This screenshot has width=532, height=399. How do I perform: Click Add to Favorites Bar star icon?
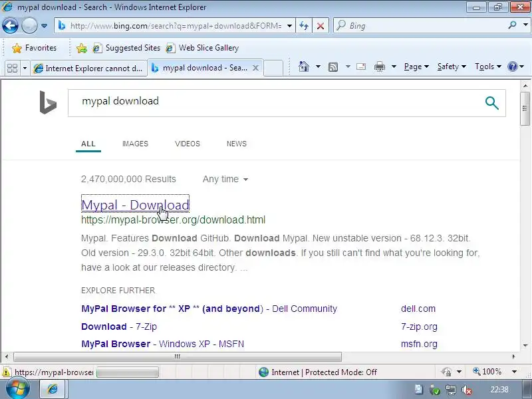coord(81,48)
